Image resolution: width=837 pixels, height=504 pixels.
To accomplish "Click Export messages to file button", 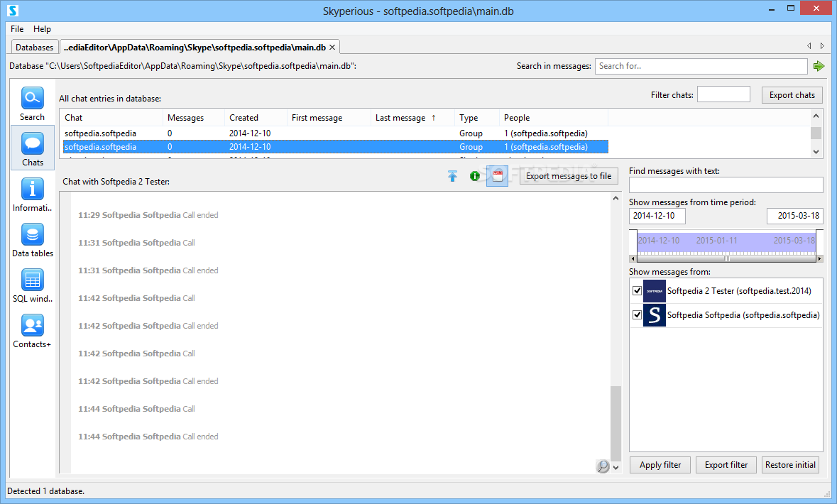I will click(569, 176).
